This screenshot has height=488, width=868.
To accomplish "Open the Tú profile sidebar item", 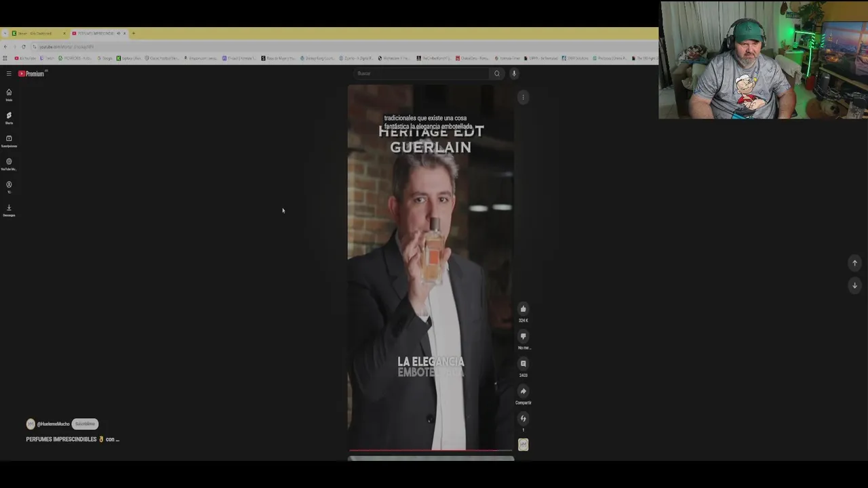I will (9, 187).
